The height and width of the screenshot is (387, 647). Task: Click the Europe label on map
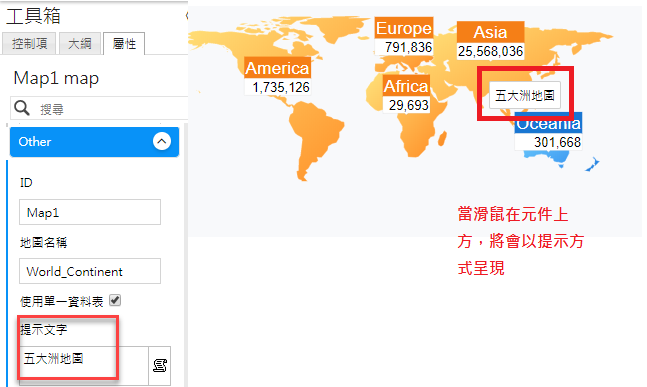click(404, 28)
